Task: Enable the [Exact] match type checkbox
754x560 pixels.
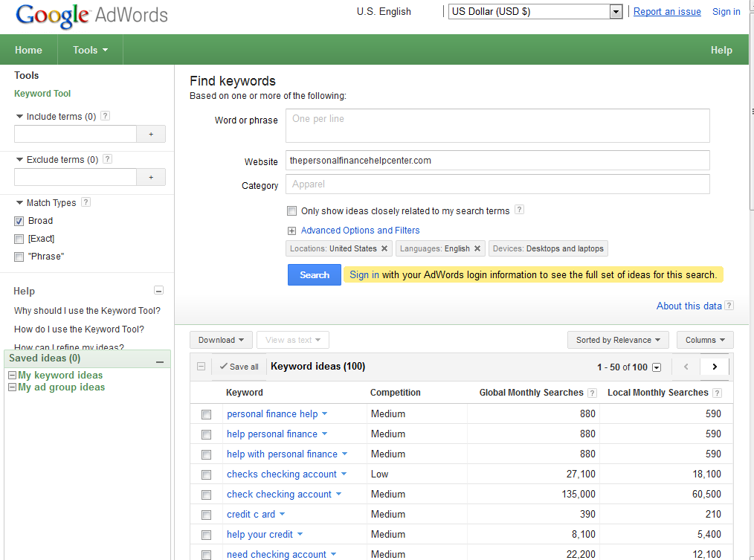Action: (x=19, y=239)
